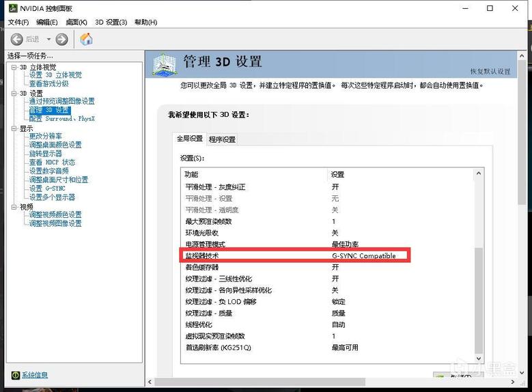Select 设置 G-SYNC in the task tree
This screenshot has width=532, height=392.
pyautogui.click(x=47, y=188)
